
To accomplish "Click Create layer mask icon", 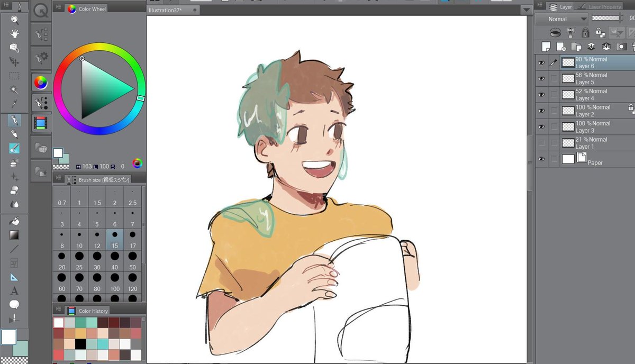I will [x=622, y=47].
